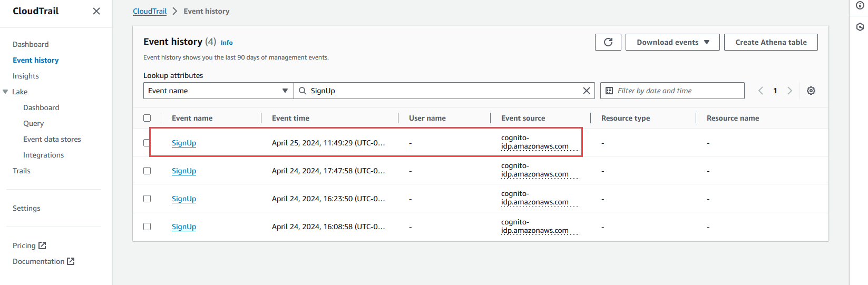
Task: Click the CloudTrail sidebar title
Action: (36, 11)
